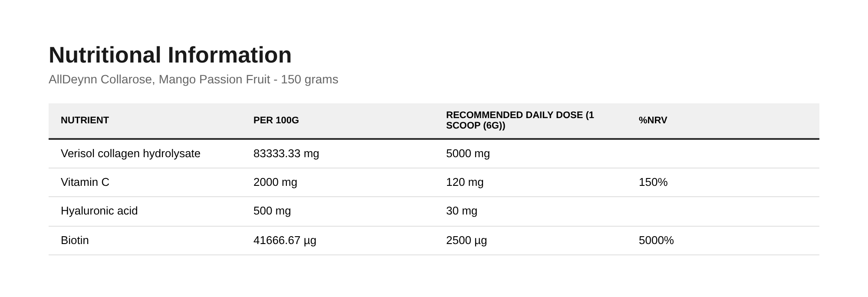Screen dimensions: 868x297
Task: Select the Verisol collagen hydrolysate row label
Action: [131, 154]
